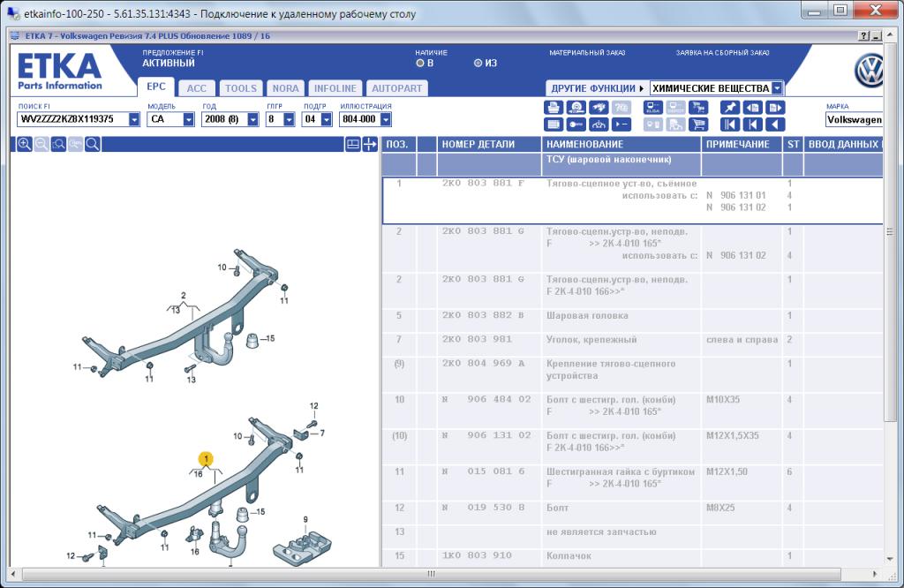Open the TOOLS tab
This screenshot has height=588, width=904.
(240, 88)
